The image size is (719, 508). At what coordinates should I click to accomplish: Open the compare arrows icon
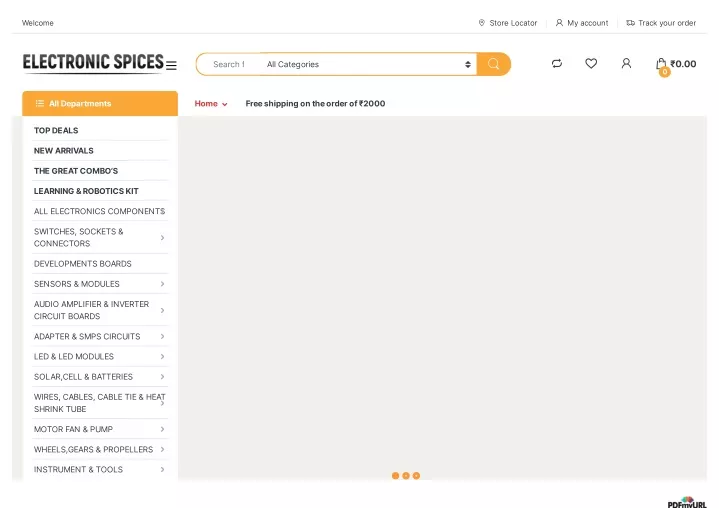click(557, 64)
